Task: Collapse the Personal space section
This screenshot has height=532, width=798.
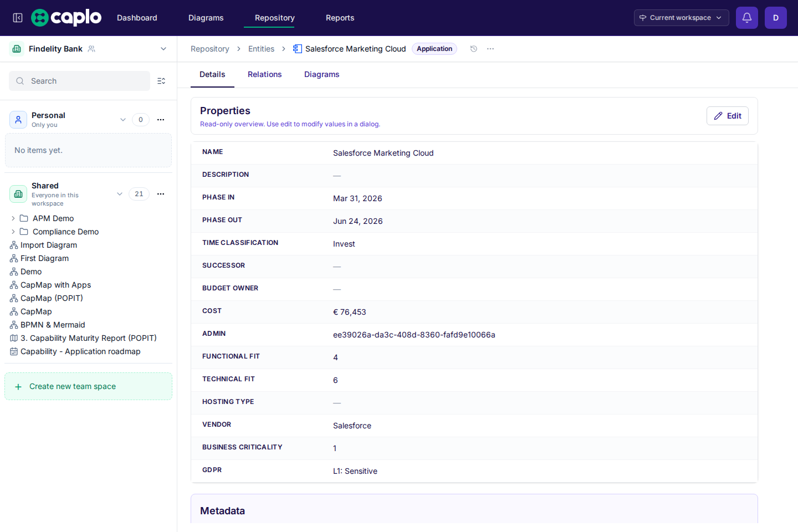Action: (x=123, y=120)
